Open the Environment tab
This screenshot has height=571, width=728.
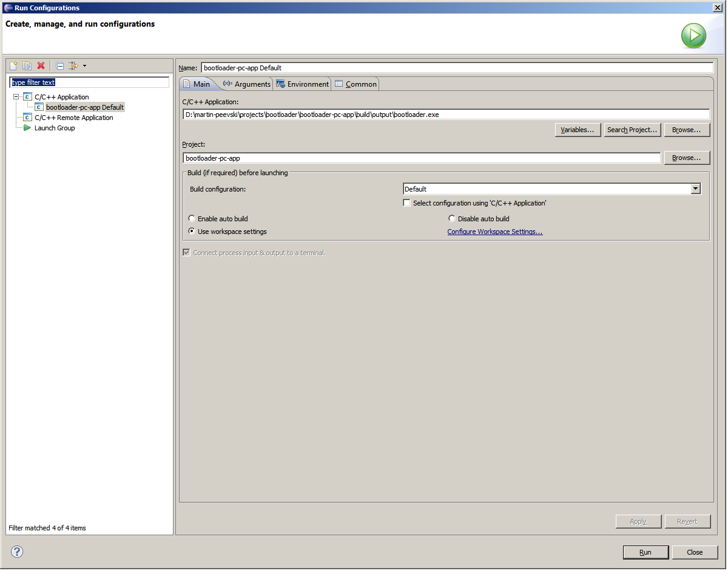[303, 84]
